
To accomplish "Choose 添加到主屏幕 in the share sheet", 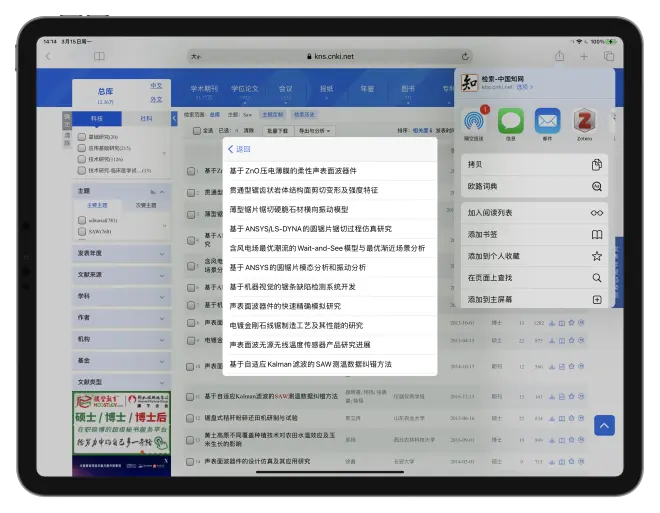I will pyautogui.click(x=534, y=299).
